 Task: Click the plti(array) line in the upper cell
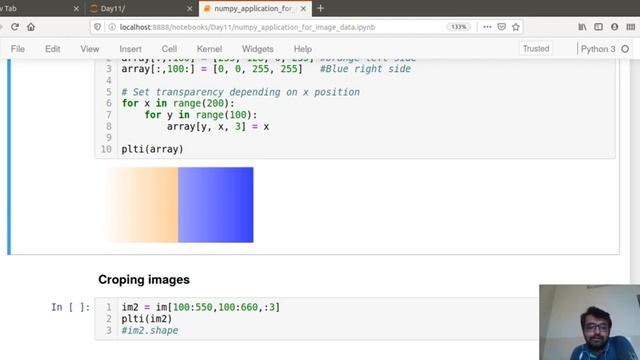[x=153, y=149]
